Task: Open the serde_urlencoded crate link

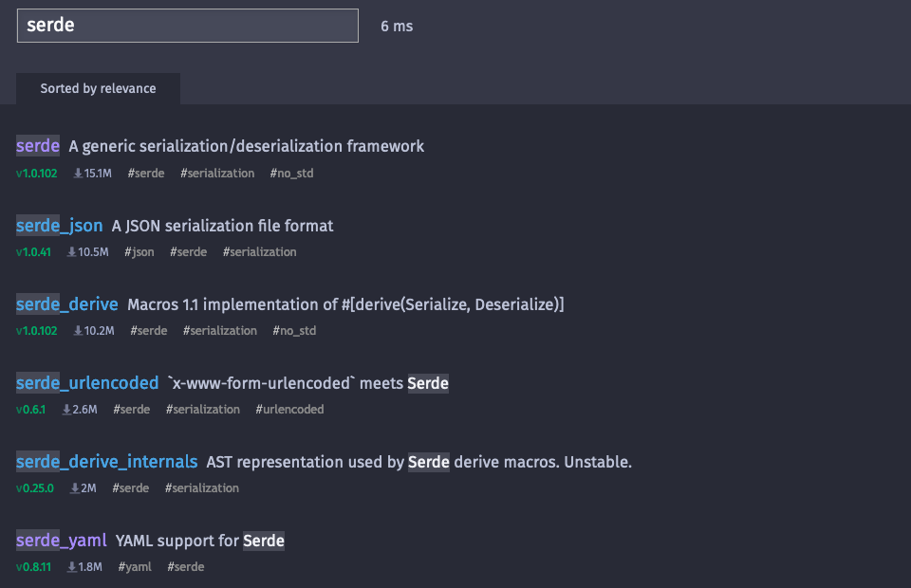Action: coord(87,383)
